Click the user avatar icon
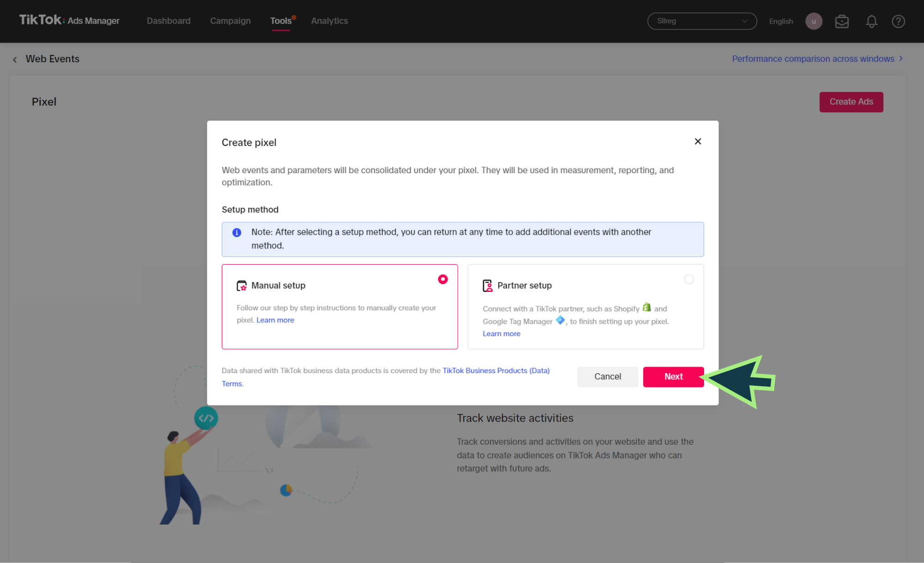Image resolution: width=924 pixels, height=563 pixels. [814, 21]
